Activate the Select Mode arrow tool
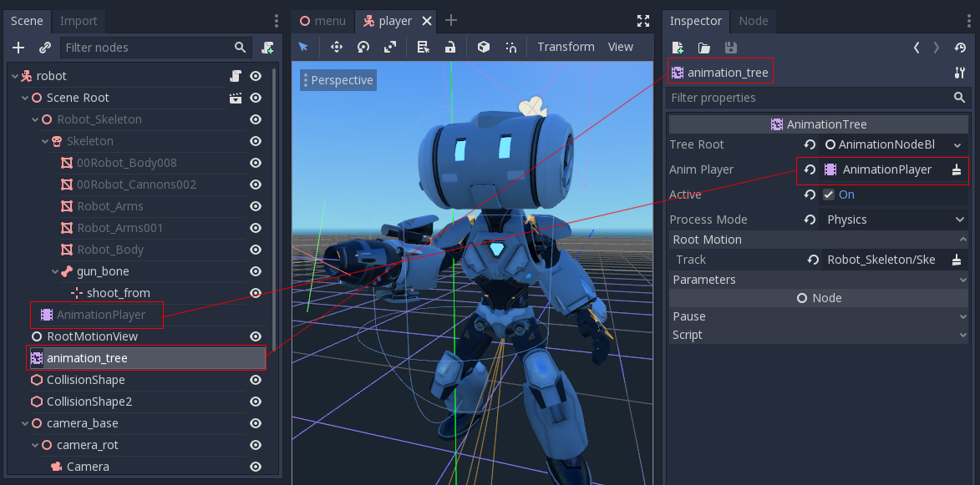The image size is (980, 485). click(x=305, y=47)
